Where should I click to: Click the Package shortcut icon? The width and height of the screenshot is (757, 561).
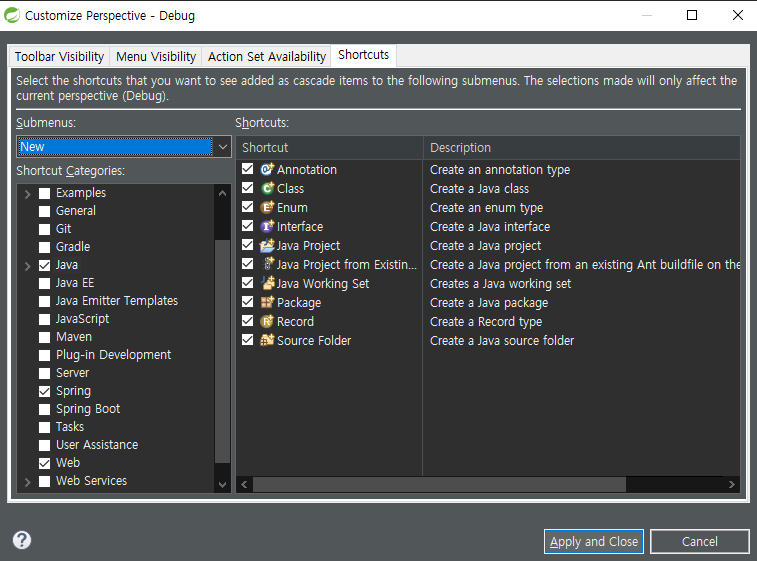point(267,302)
